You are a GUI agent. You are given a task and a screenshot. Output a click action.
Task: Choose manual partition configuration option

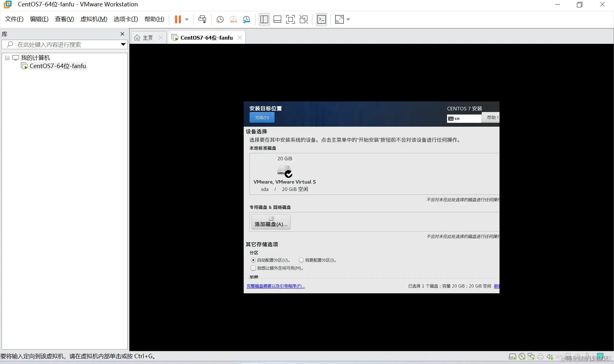tap(301, 260)
